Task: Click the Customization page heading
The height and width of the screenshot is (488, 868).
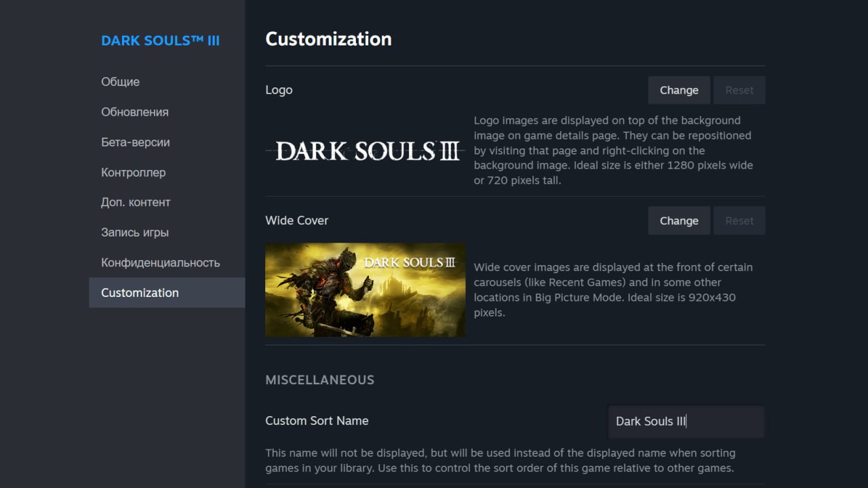Action: click(x=328, y=39)
